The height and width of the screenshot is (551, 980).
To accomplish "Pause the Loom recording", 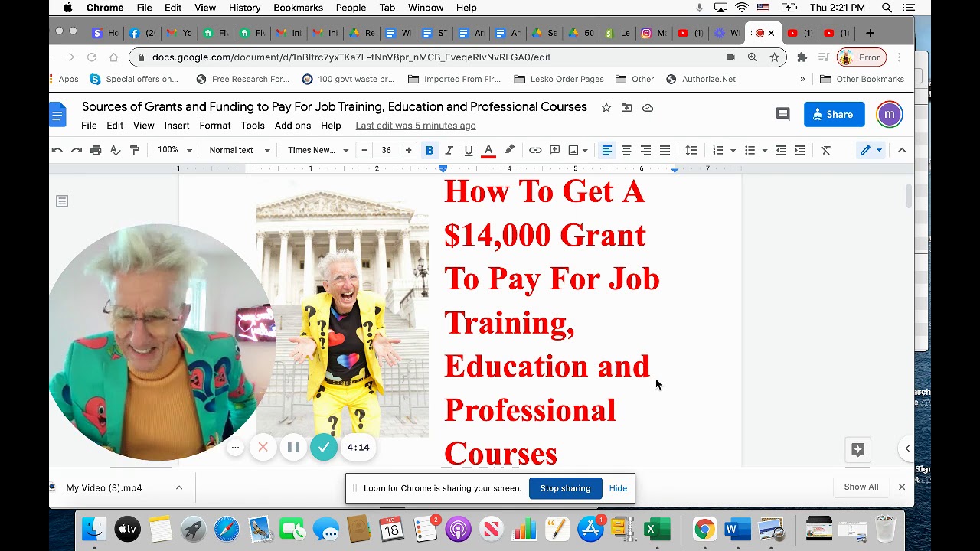I will (293, 447).
